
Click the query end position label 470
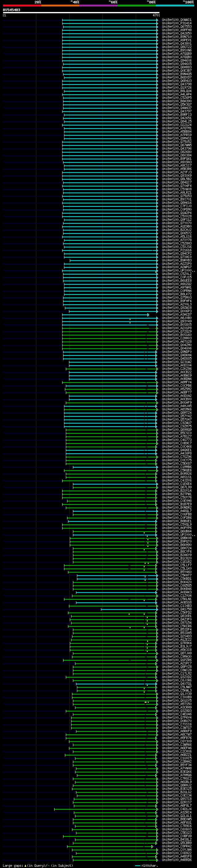pyautogui.click(x=155, y=15)
